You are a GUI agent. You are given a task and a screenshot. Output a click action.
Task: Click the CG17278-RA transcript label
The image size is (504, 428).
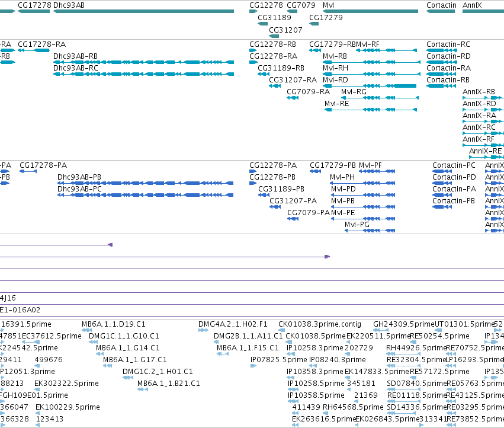click(x=42, y=44)
